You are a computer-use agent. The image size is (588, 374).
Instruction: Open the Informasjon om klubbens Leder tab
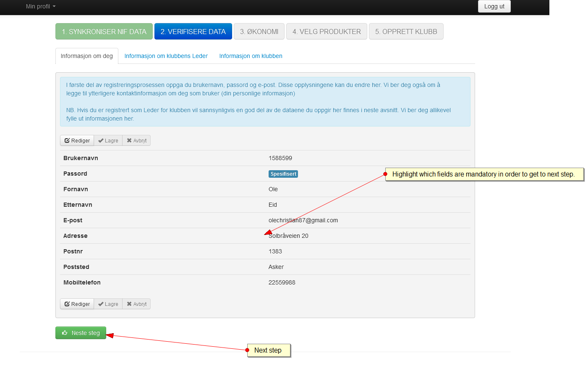click(166, 56)
